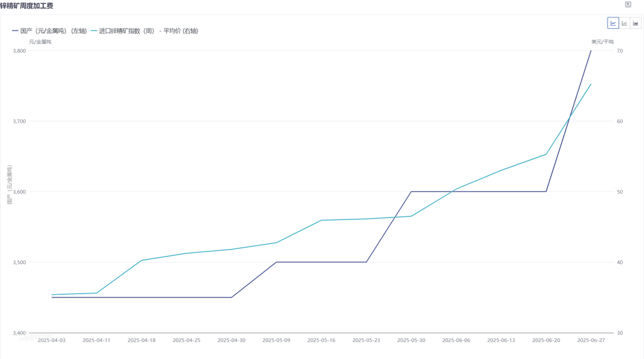The image size is (644, 359).
Task: Click the dark blue legend line marker
Action: [15, 31]
